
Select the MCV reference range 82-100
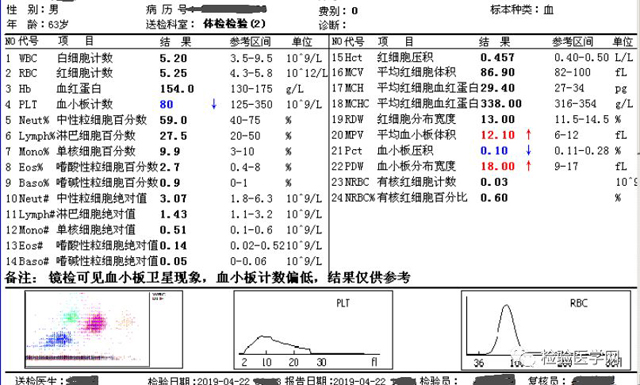(x=572, y=73)
